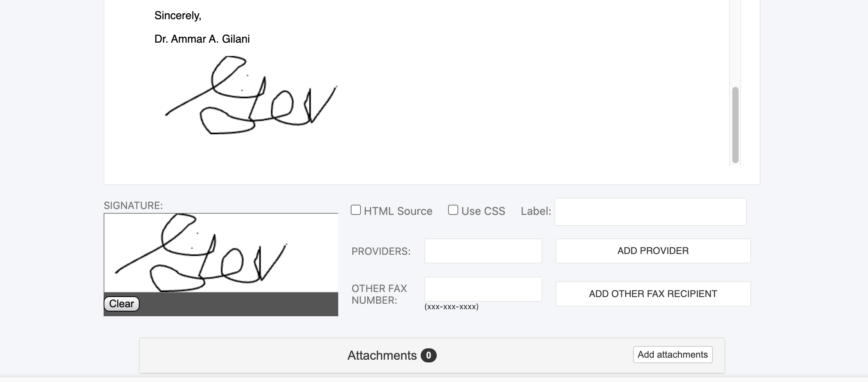The image size is (868, 382).
Task: Clear the drawn signature
Action: coord(122,304)
